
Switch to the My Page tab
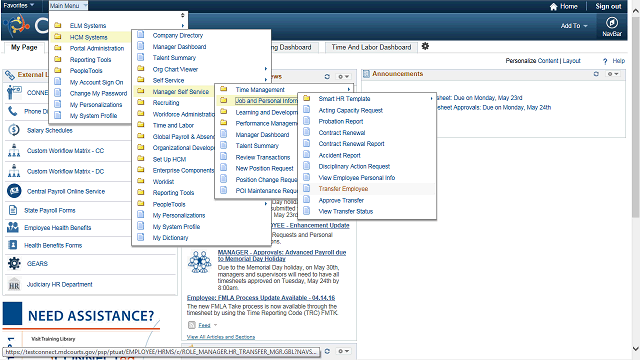coord(24,47)
